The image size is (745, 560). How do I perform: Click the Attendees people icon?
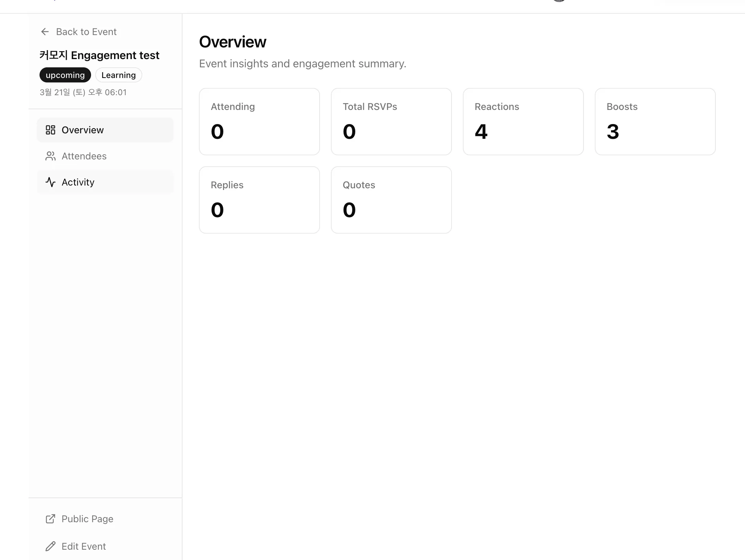point(51,156)
